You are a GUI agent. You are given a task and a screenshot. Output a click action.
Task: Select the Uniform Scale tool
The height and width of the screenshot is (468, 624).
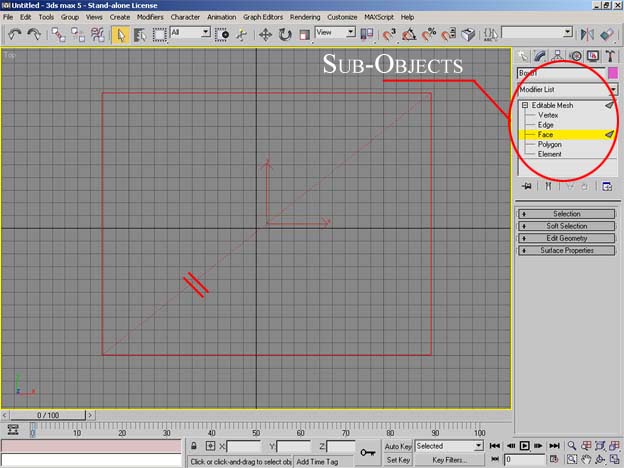[x=304, y=35]
